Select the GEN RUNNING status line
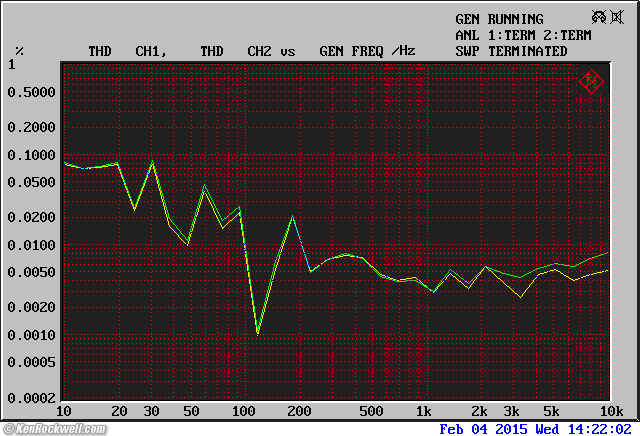 [499, 19]
